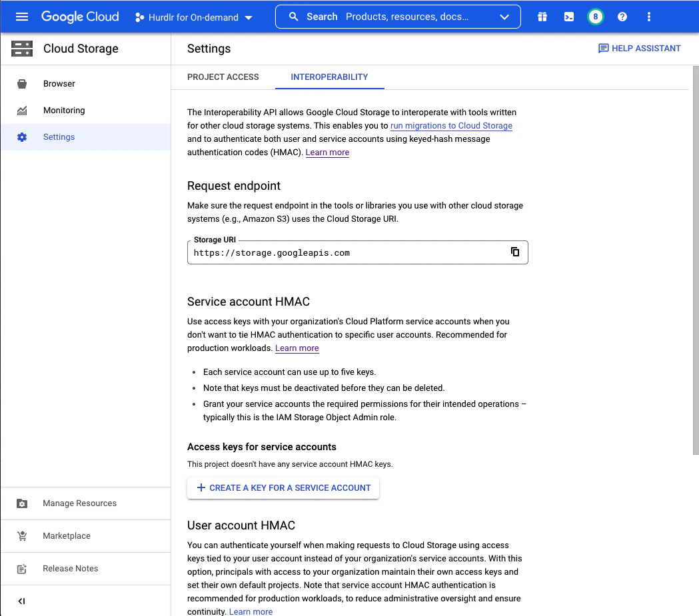The width and height of the screenshot is (699, 616).
Task: Click Create a key for a service account
Action: [x=283, y=488]
